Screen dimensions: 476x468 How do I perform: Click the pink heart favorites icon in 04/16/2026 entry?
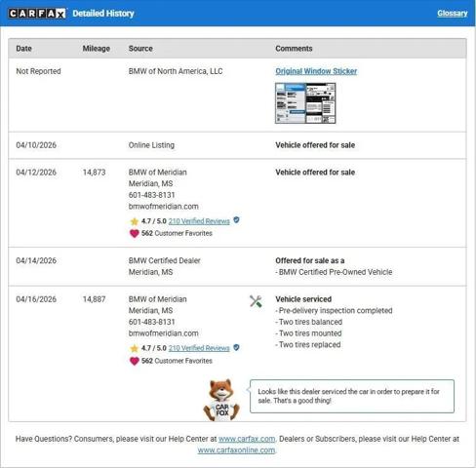pyautogui.click(x=135, y=361)
